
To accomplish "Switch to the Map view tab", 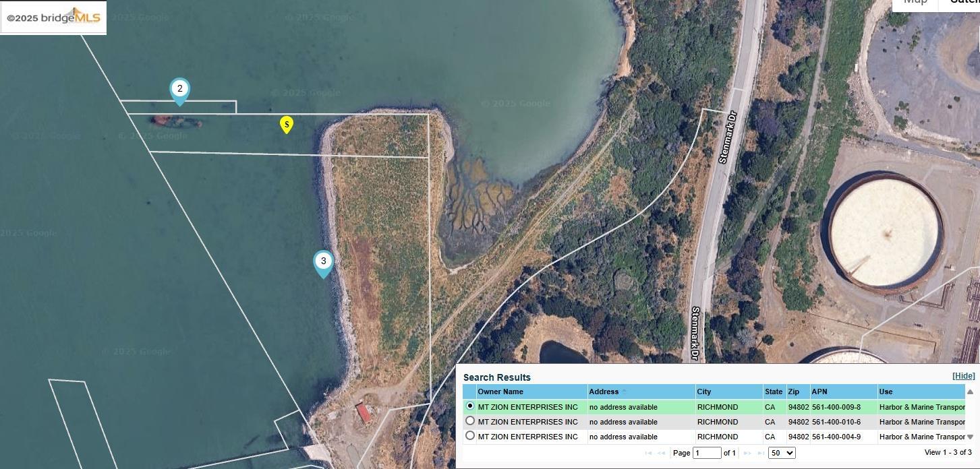I will coord(915,3).
